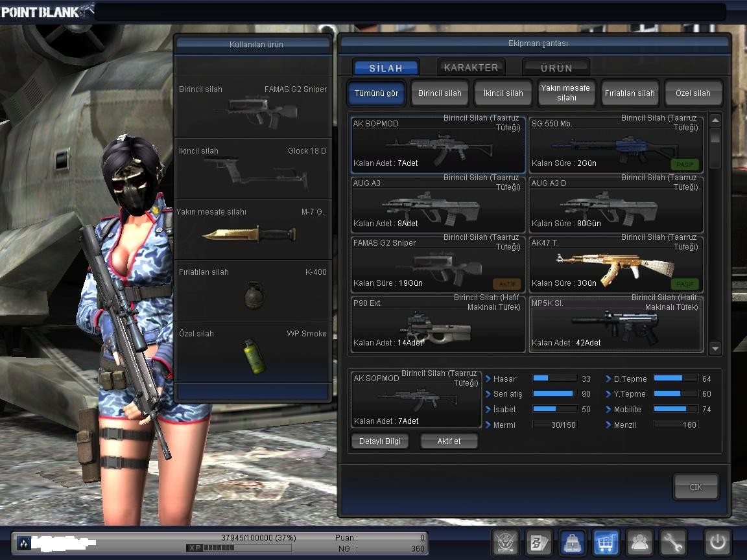
Task: Click the D.Tepme stat bar
Action: click(676, 378)
